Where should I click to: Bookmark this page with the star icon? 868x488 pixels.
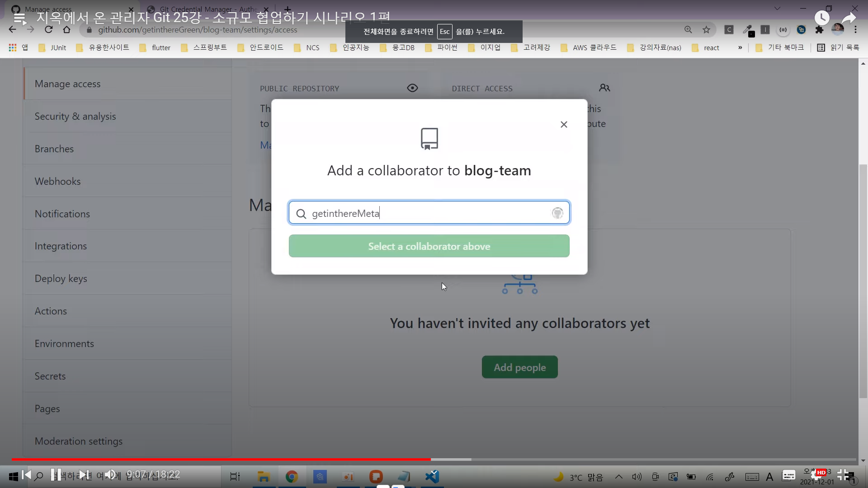pos(706,30)
